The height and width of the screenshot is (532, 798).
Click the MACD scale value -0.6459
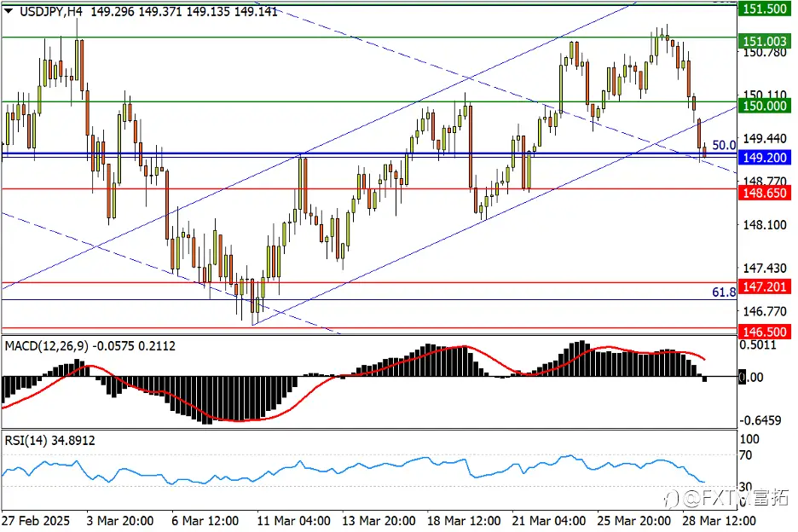pos(760,420)
